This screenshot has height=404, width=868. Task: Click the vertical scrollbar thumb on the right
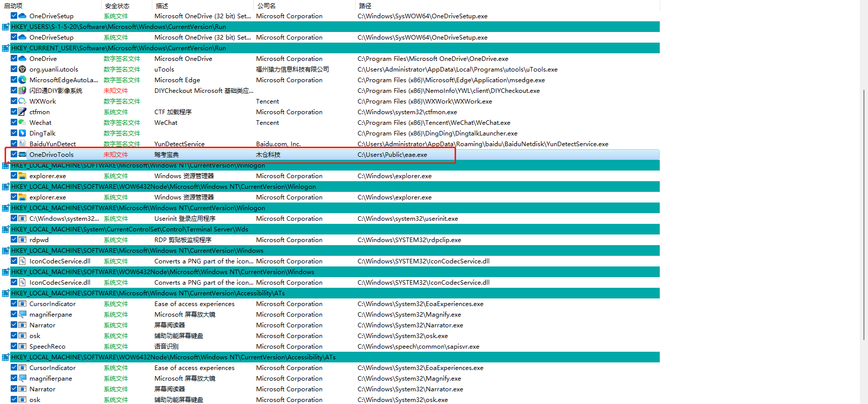[x=864, y=215]
